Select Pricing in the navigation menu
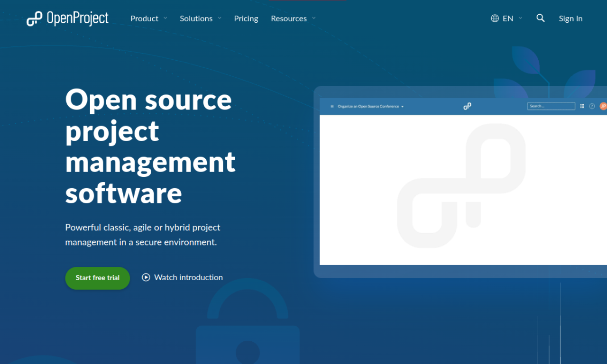 [x=246, y=18]
